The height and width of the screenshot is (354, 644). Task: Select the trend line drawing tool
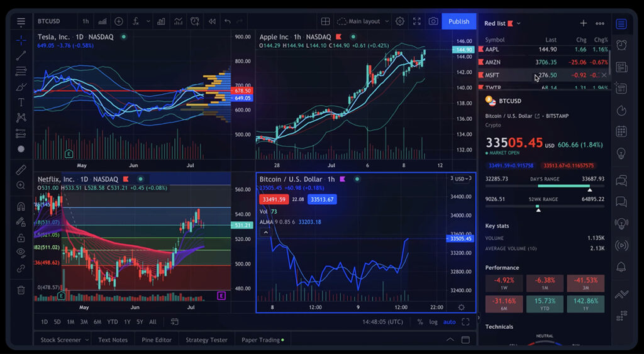[x=21, y=55]
